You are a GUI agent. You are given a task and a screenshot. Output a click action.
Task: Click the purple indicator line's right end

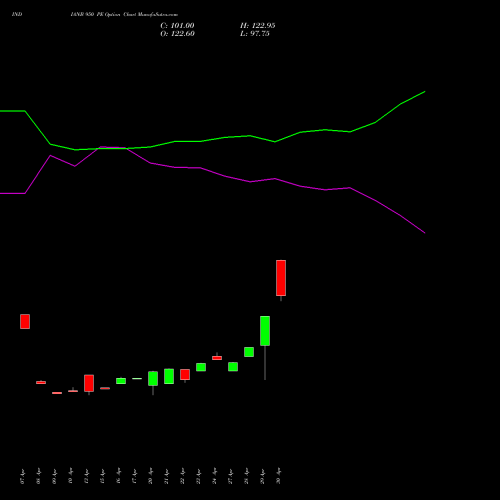[x=425, y=233]
